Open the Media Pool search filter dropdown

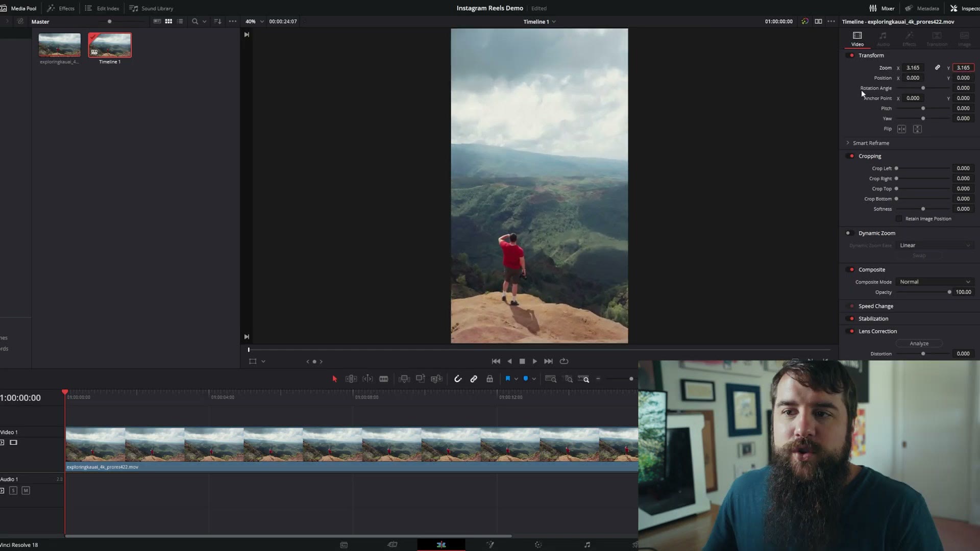click(x=205, y=21)
